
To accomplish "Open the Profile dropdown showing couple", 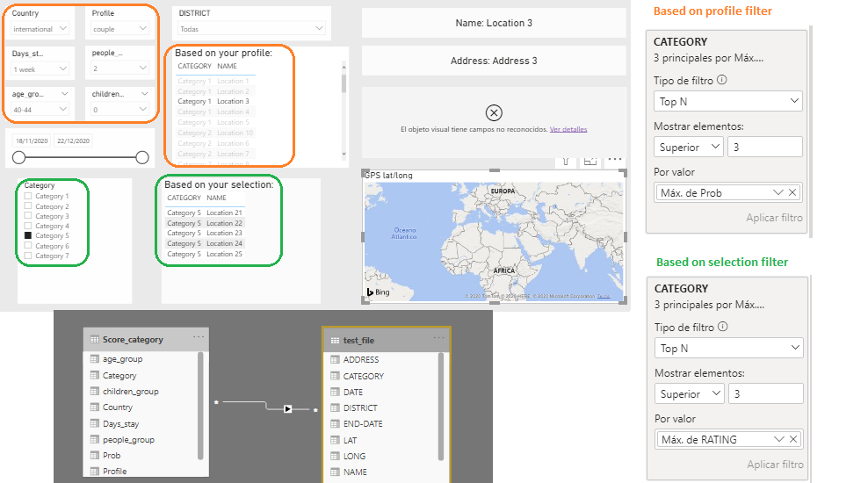I will click(x=119, y=29).
